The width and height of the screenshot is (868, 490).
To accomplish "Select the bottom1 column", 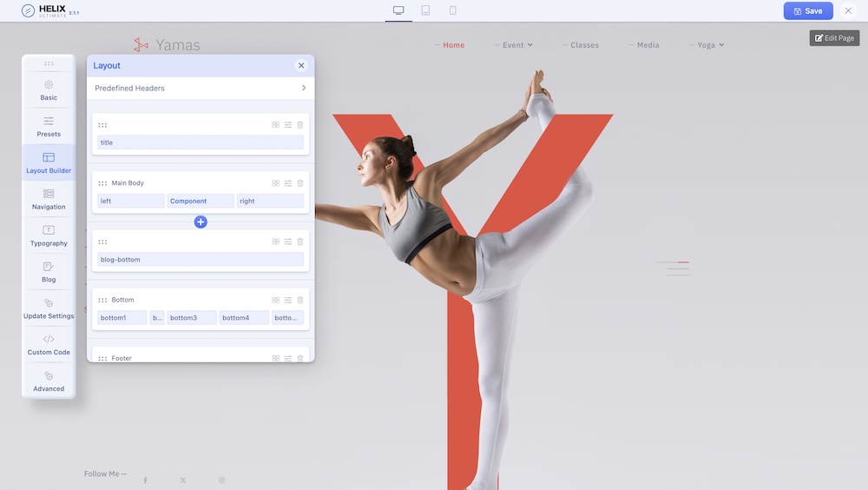I will click(122, 318).
